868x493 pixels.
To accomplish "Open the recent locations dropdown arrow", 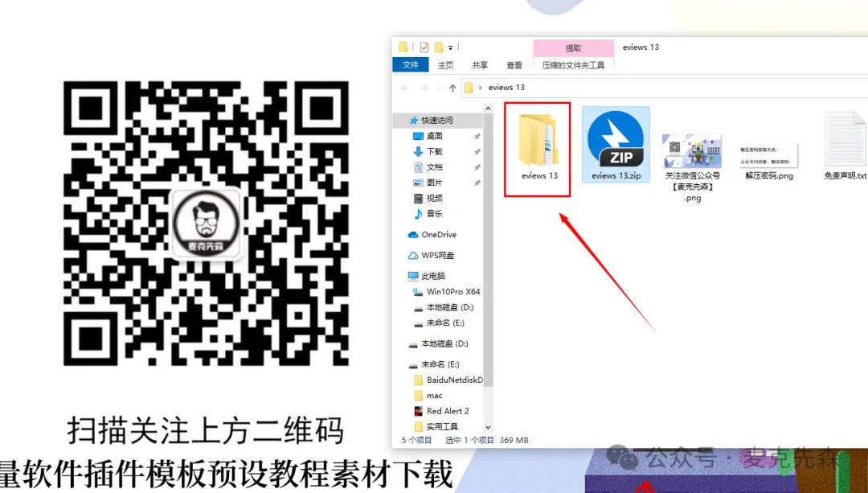I will tap(440, 88).
